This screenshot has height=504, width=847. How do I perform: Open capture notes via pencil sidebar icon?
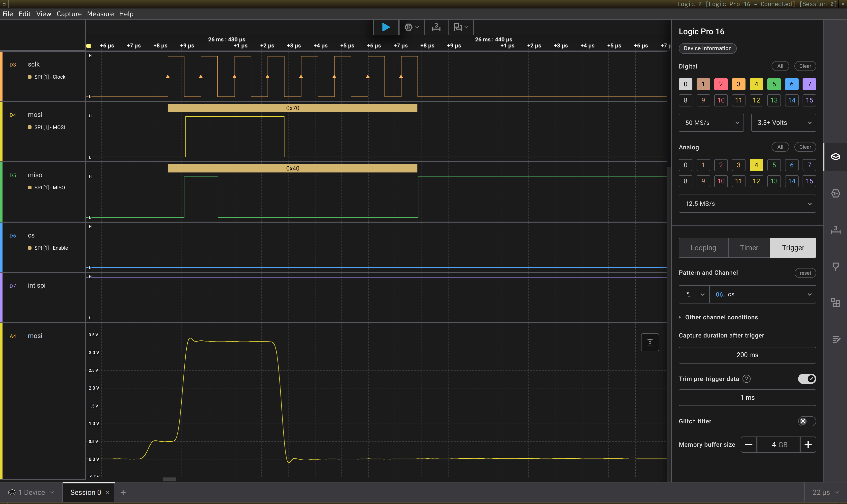(835, 339)
